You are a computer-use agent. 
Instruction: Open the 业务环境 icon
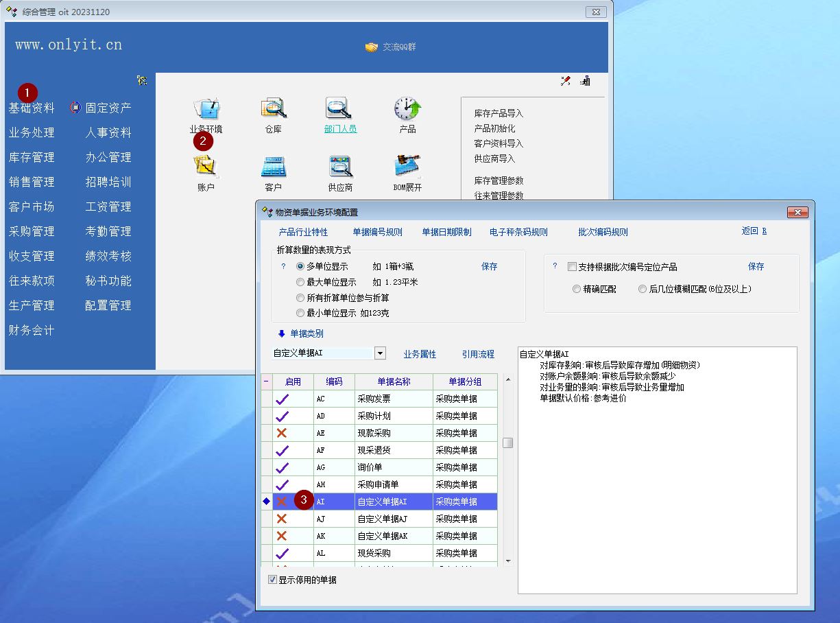click(x=206, y=110)
